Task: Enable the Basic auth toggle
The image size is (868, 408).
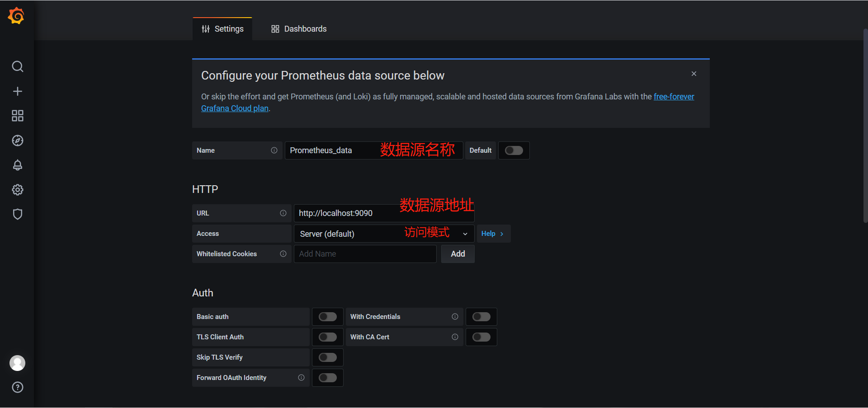Action: [x=327, y=317]
